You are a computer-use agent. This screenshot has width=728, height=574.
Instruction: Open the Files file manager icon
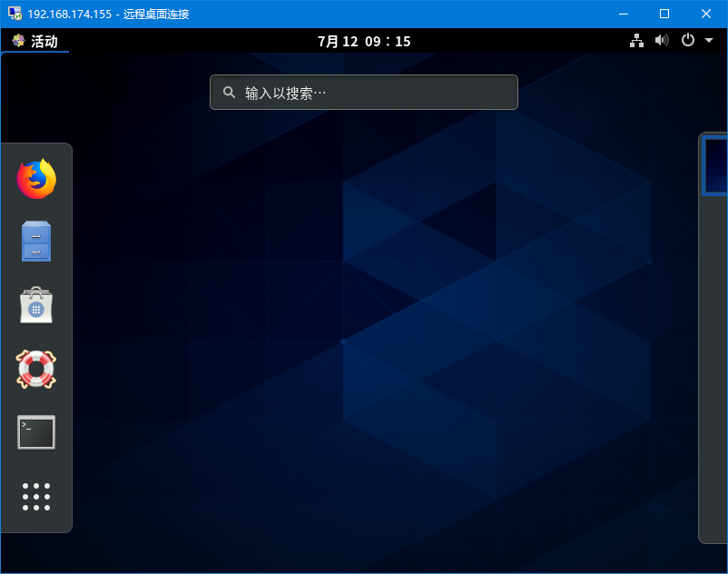pos(36,242)
